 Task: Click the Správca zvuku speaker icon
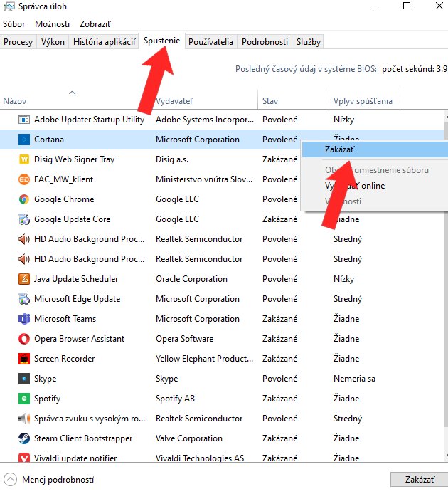coord(24,419)
